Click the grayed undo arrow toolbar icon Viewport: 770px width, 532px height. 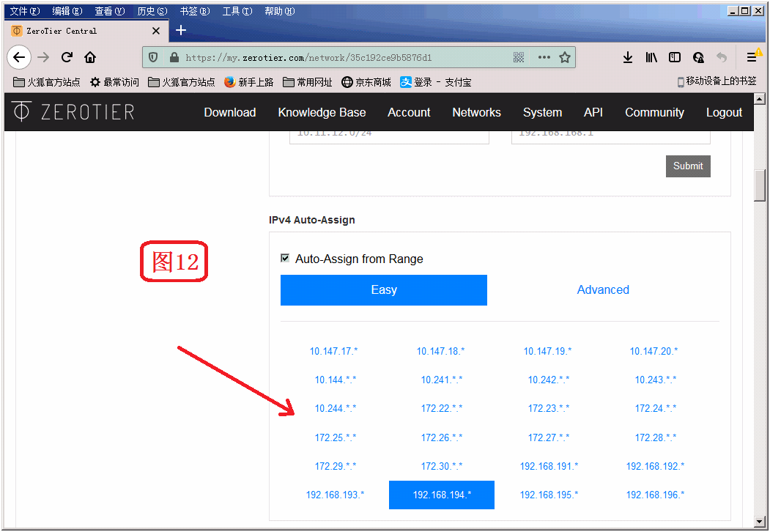click(x=722, y=57)
